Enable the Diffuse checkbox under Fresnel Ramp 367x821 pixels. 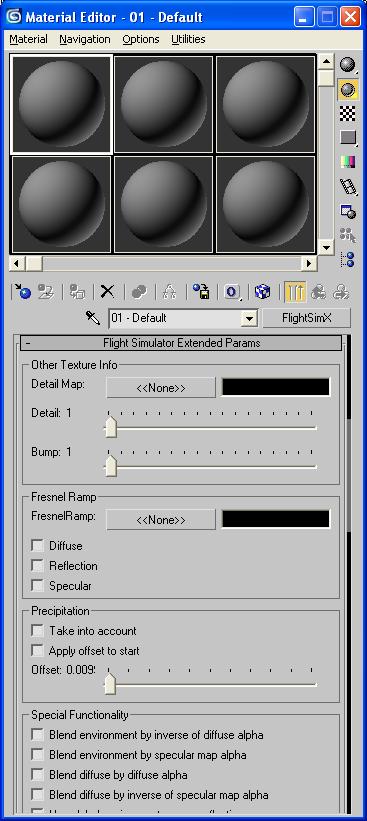(38, 546)
